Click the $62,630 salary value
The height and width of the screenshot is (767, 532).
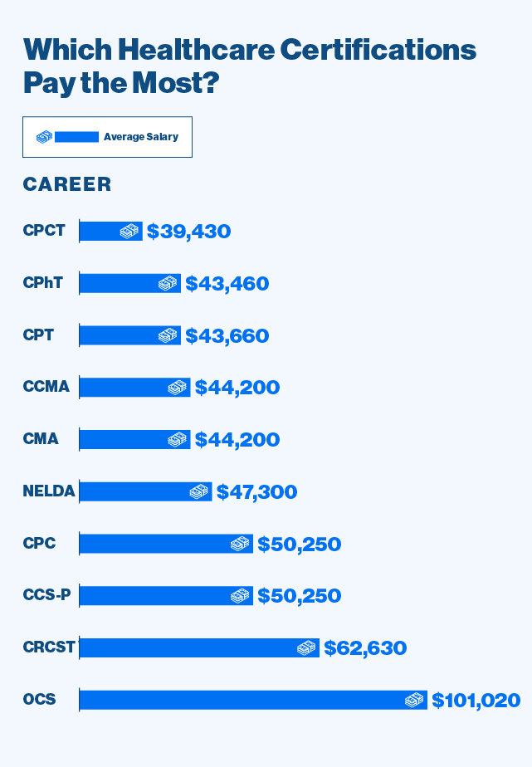[x=365, y=648]
